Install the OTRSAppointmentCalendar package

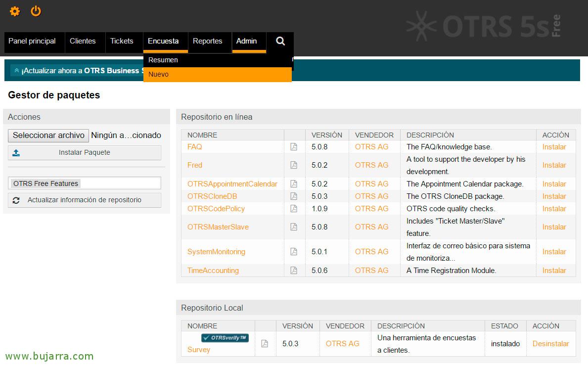(x=554, y=184)
